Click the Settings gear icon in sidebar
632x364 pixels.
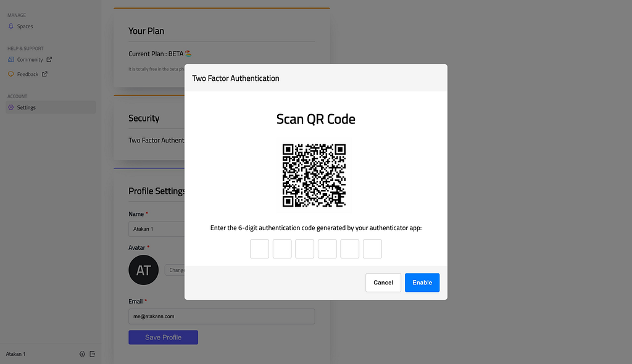[x=11, y=107]
